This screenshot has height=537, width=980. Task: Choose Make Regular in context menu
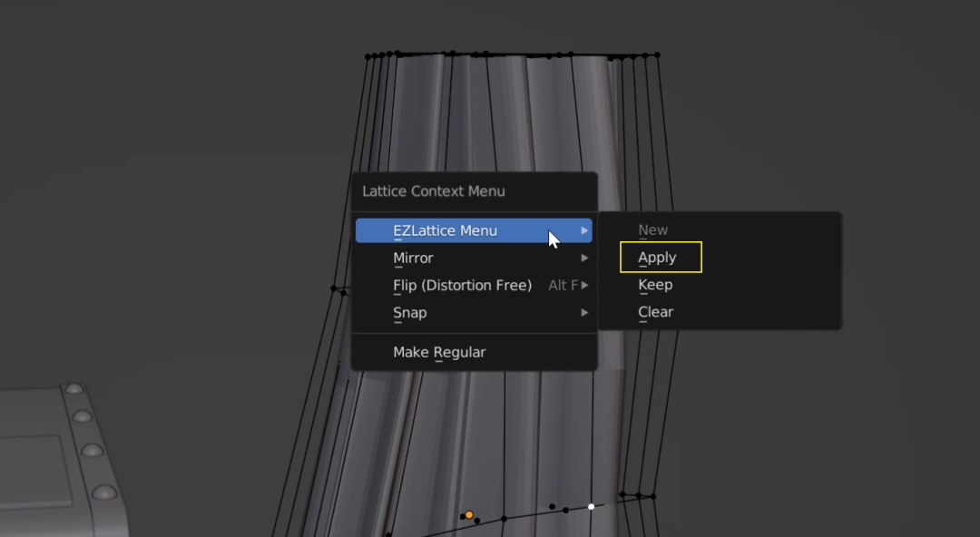pos(474,352)
